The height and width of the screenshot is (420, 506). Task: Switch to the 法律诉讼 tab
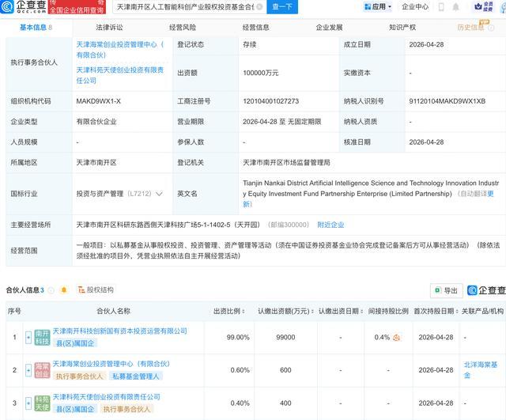pos(109,28)
